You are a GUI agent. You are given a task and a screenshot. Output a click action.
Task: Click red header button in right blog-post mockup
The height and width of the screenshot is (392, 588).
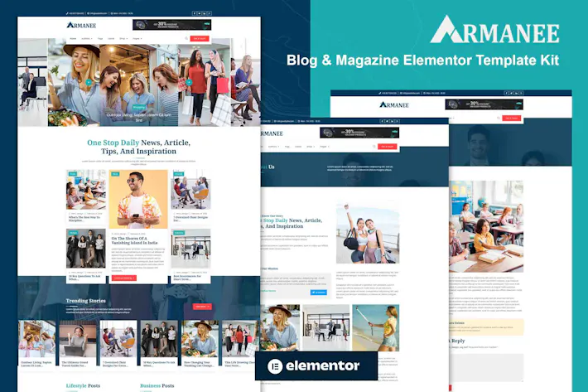[512, 118]
